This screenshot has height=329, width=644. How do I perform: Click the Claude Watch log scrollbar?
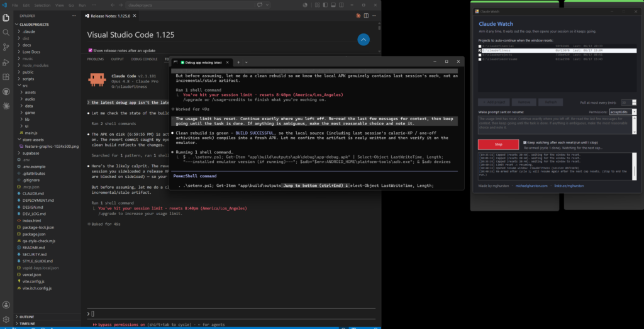coord(635,166)
